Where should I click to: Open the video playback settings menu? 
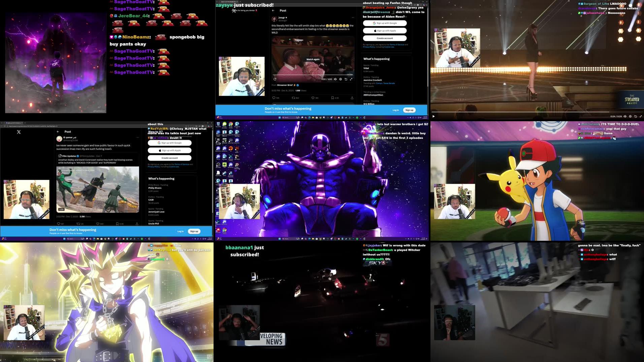click(x=340, y=79)
